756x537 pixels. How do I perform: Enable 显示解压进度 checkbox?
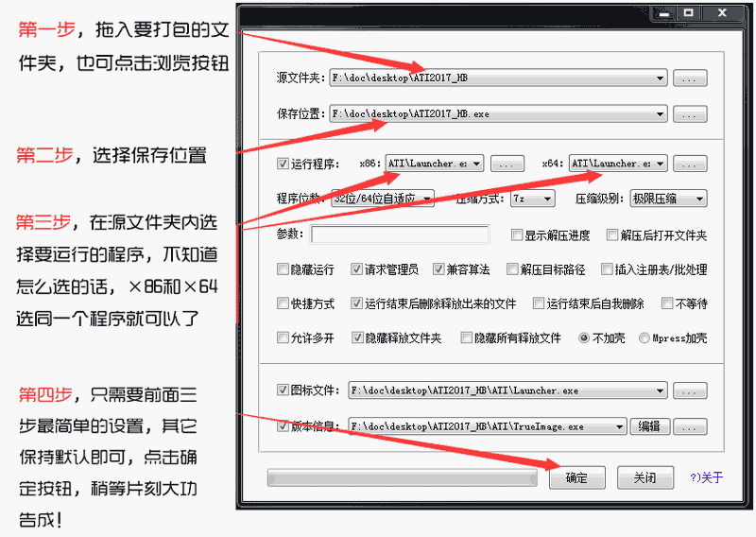tap(516, 235)
